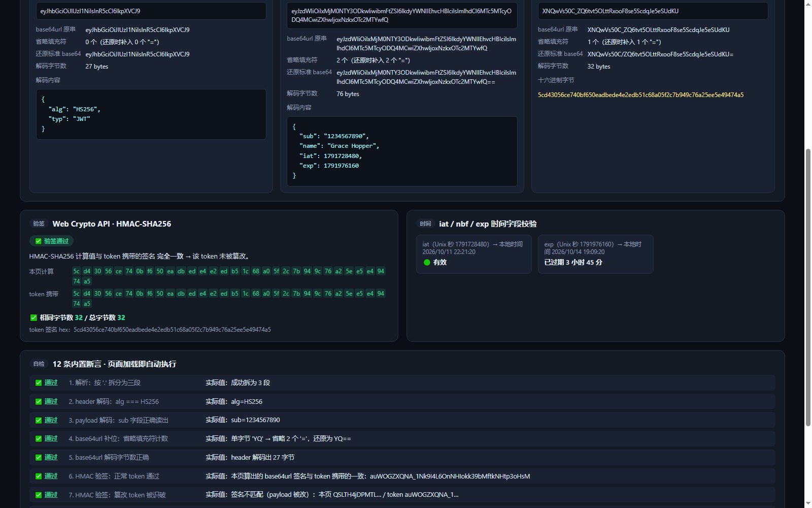Click the 十六进制字节 label in signature panel
Screen dimensions: 812x508
(x=556, y=80)
